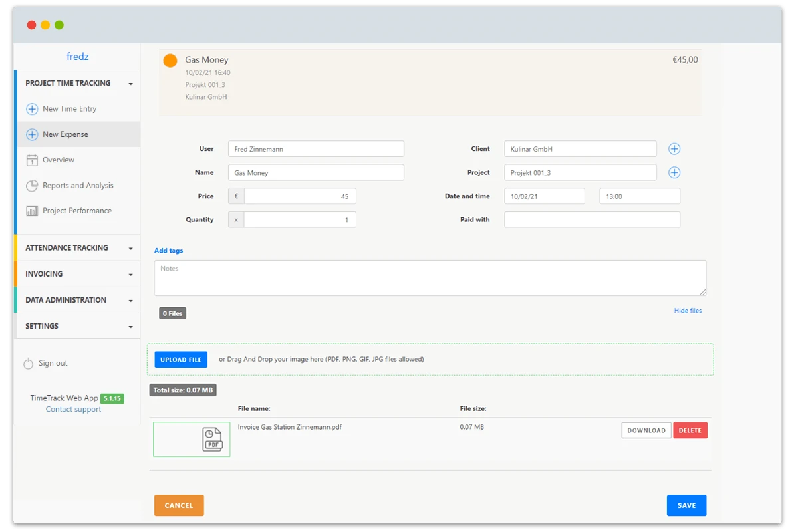Screen dimensions: 798x532
Task: Switch to the Overview menu item
Action: (x=60, y=160)
